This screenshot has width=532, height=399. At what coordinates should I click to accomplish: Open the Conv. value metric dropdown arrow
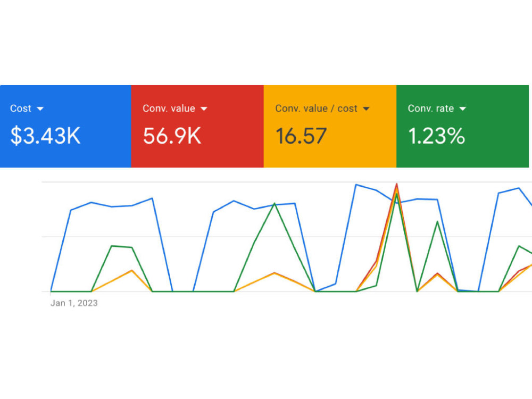click(x=204, y=109)
